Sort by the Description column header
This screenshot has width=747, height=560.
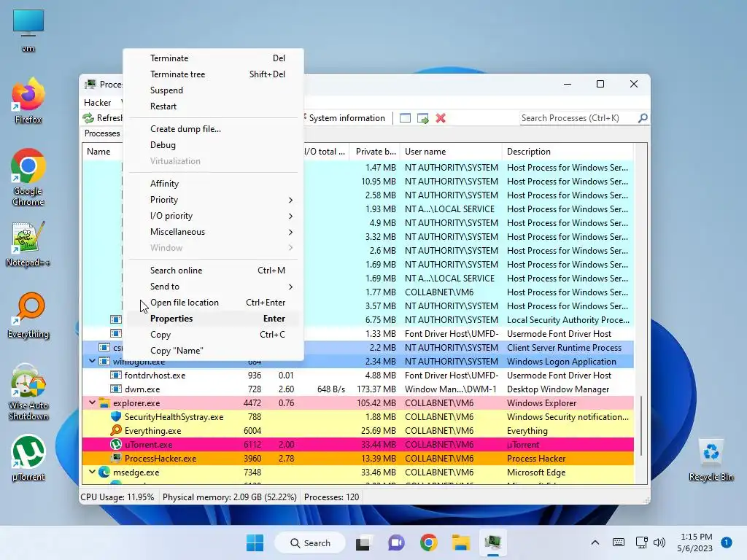[x=568, y=152]
